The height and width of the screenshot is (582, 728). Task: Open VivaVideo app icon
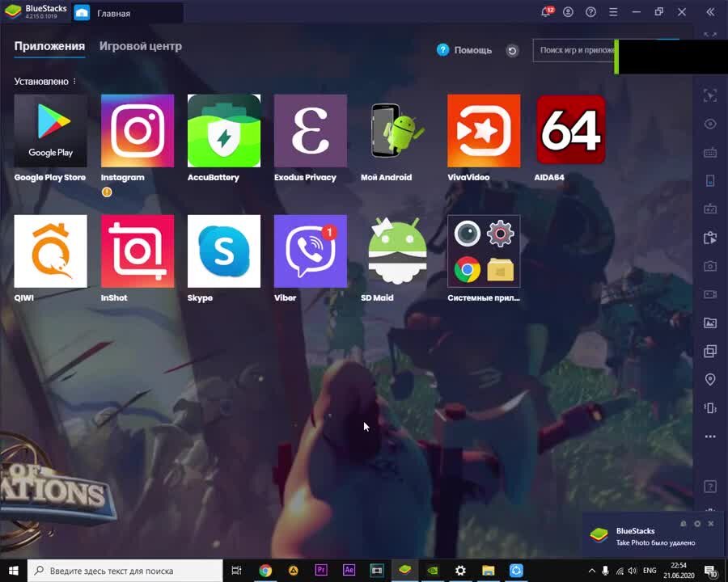pyautogui.click(x=484, y=131)
